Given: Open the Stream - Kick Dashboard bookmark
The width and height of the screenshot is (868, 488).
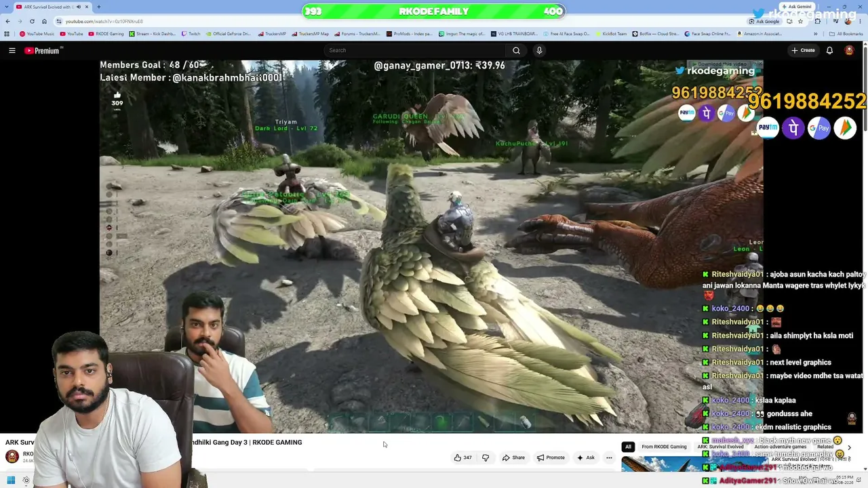Looking at the screenshot, I should [153, 34].
